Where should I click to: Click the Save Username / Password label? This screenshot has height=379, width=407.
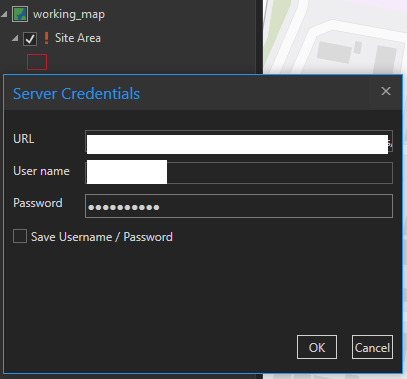102,237
